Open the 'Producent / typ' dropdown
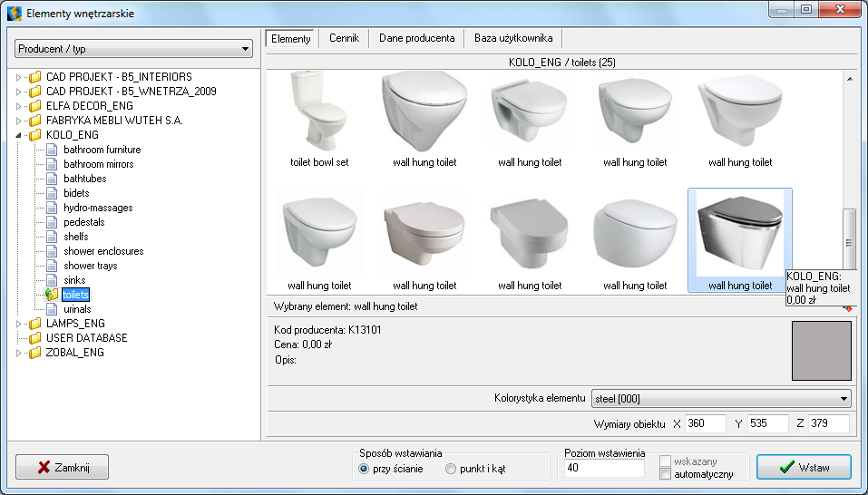 [x=133, y=49]
